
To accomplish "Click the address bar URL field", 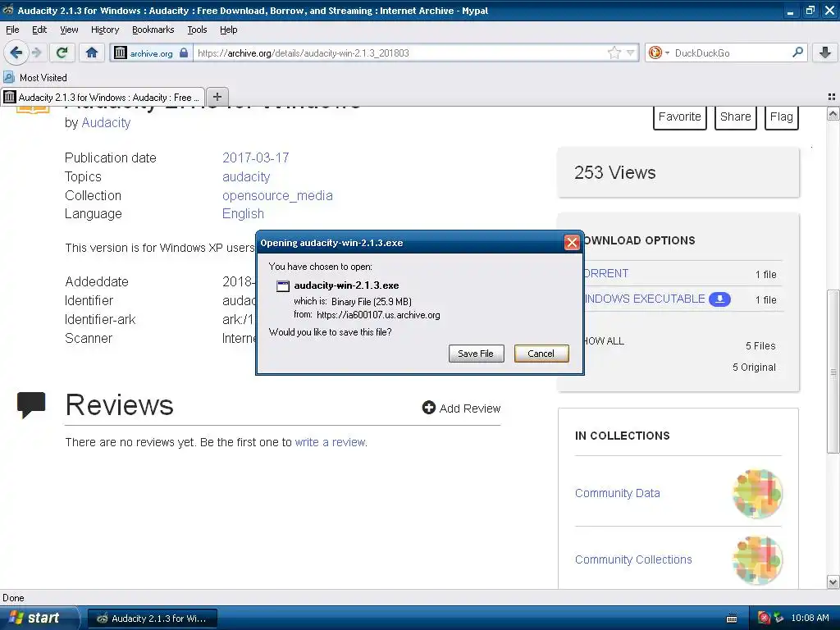I will pos(399,52).
